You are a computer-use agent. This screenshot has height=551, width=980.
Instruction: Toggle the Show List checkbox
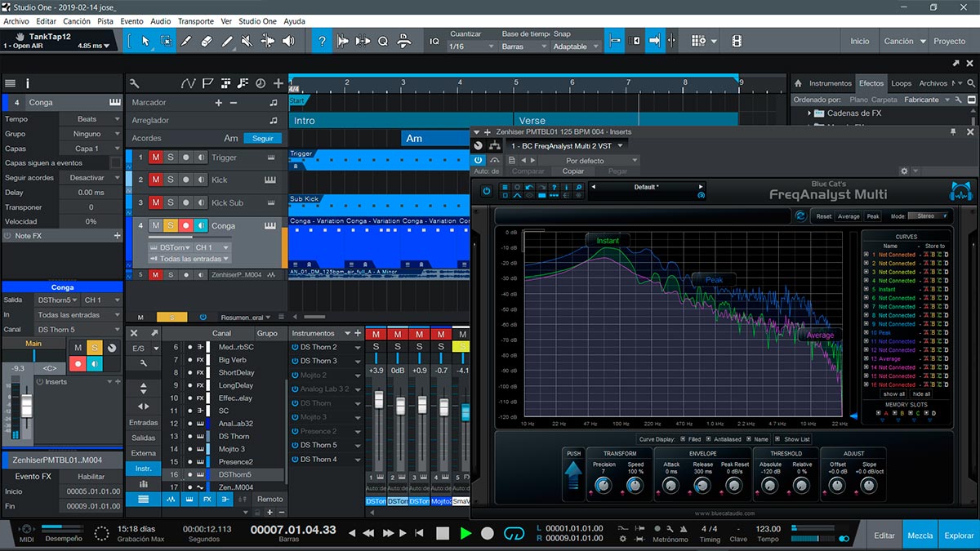pyautogui.click(x=777, y=439)
